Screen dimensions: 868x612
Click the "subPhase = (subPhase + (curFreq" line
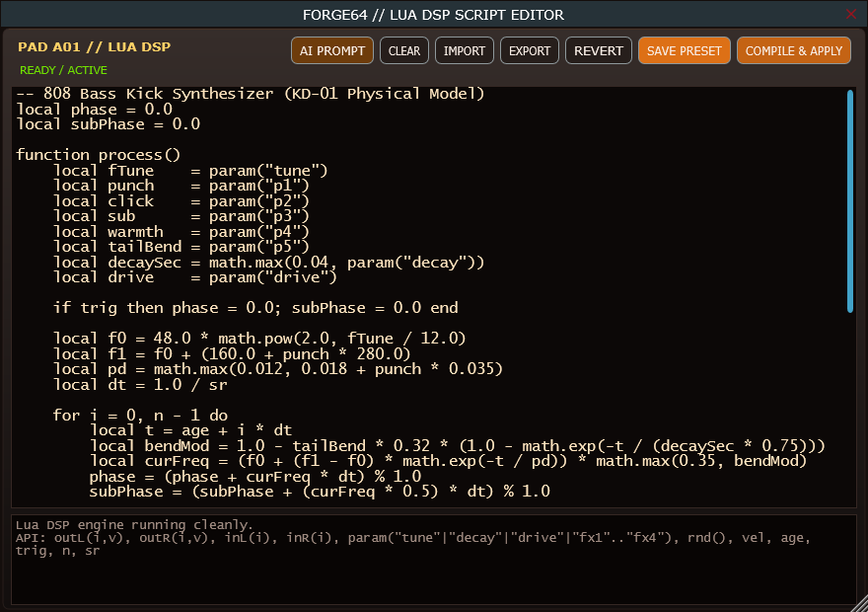pos(320,492)
